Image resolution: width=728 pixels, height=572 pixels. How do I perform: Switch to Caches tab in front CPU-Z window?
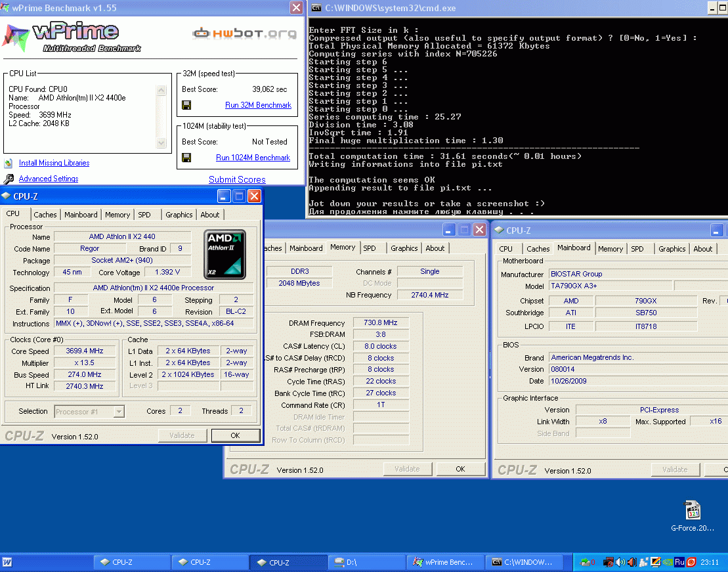tap(45, 215)
